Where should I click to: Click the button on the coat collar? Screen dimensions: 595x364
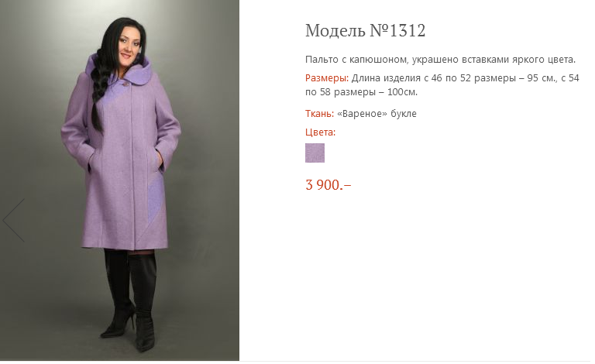(124, 83)
